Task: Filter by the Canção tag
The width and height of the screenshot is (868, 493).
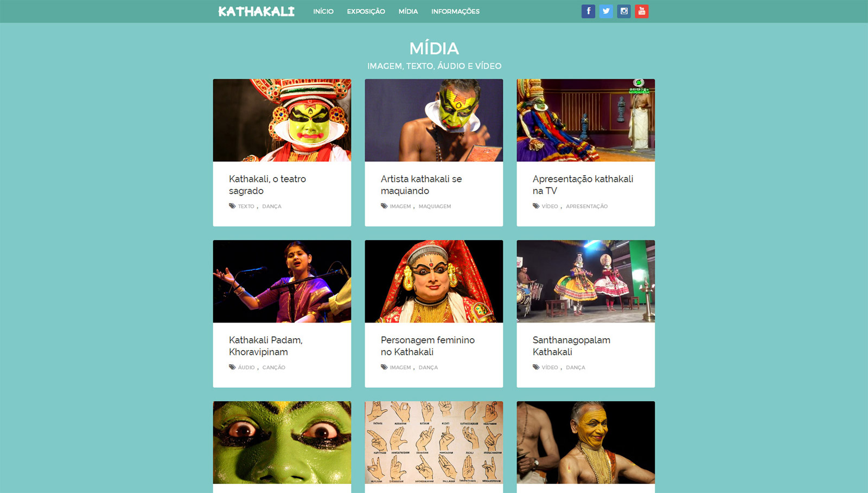Action: [x=274, y=368]
